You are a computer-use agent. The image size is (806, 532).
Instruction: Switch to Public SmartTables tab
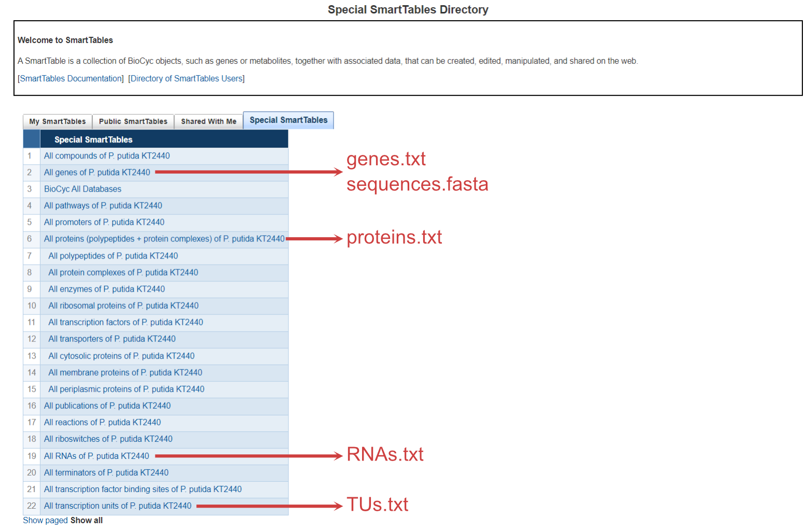(133, 121)
